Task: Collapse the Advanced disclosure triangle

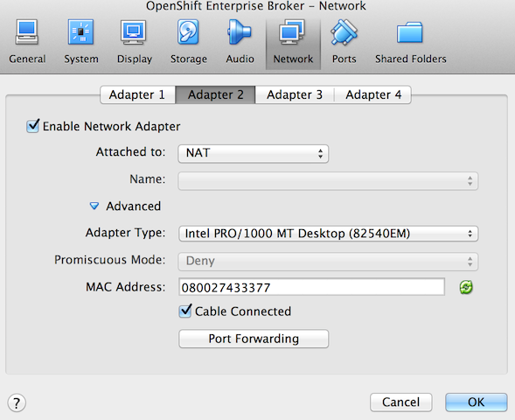Action: [94, 206]
